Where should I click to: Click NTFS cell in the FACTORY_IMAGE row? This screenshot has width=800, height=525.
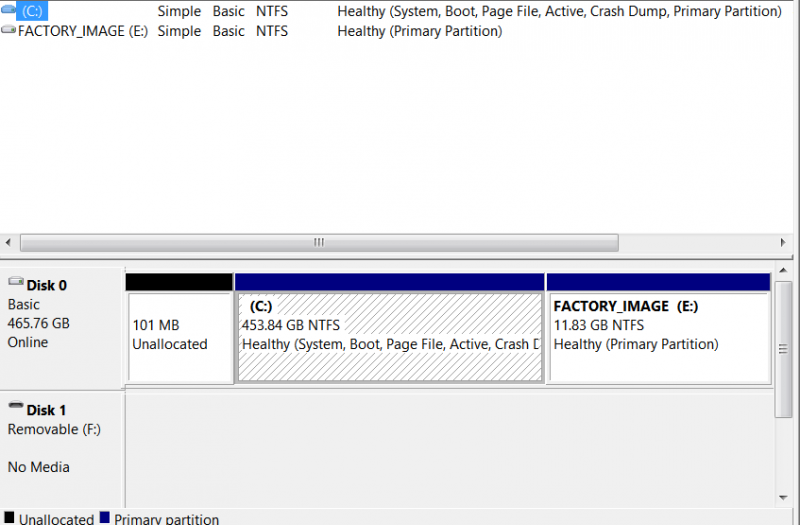[272, 31]
